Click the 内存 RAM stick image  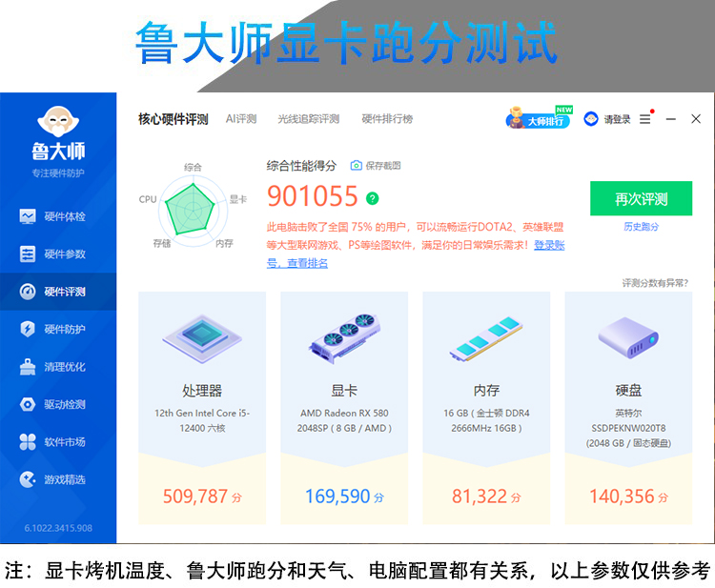(x=486, y=338)
